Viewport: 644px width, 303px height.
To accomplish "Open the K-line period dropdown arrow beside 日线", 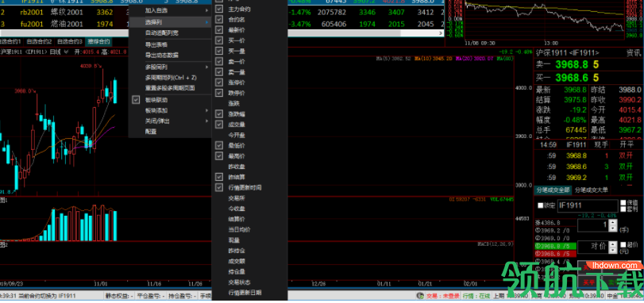I will click(x=65, y=52).
